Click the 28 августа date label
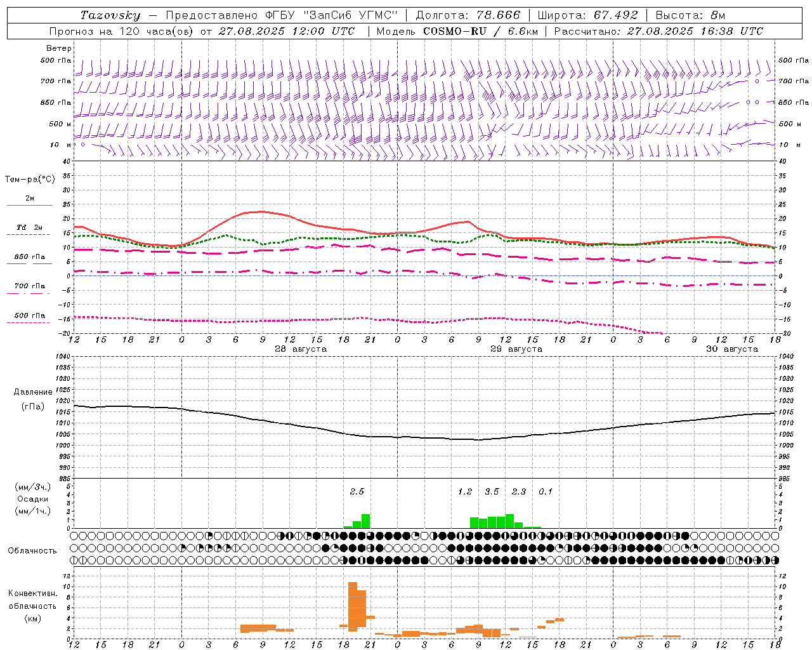 point(301,349)
